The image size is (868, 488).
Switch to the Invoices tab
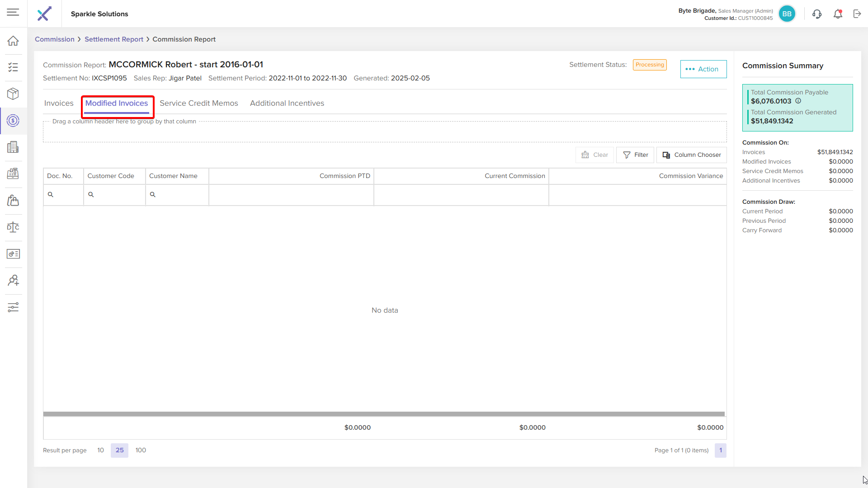pyautogui.click(x=59, y=103)
